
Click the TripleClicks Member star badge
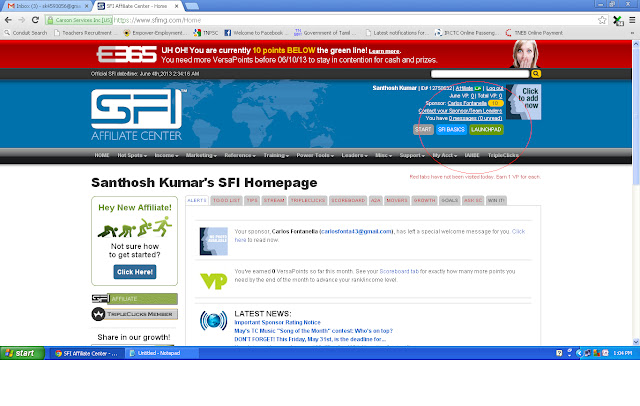coord(135,314)
